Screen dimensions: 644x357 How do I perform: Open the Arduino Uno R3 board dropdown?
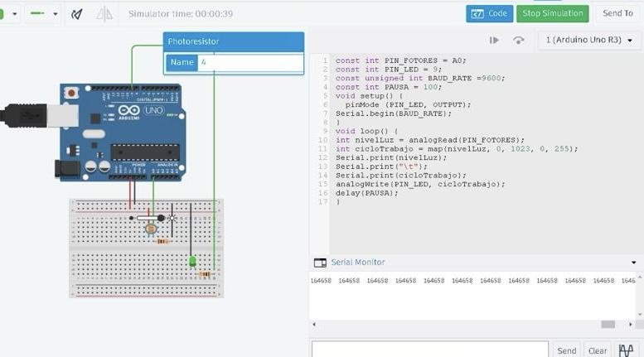pos(589,40)
